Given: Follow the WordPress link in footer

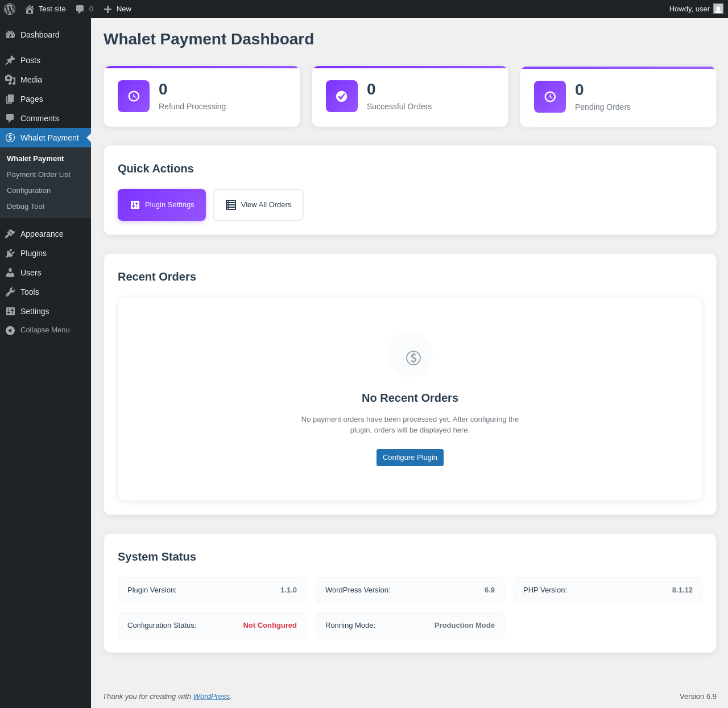Looking at the screenshot, I should tap(212, 697).
